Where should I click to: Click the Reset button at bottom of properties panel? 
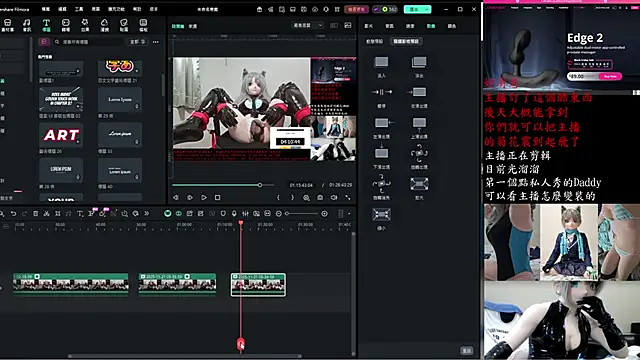click(x=467, y=350)
